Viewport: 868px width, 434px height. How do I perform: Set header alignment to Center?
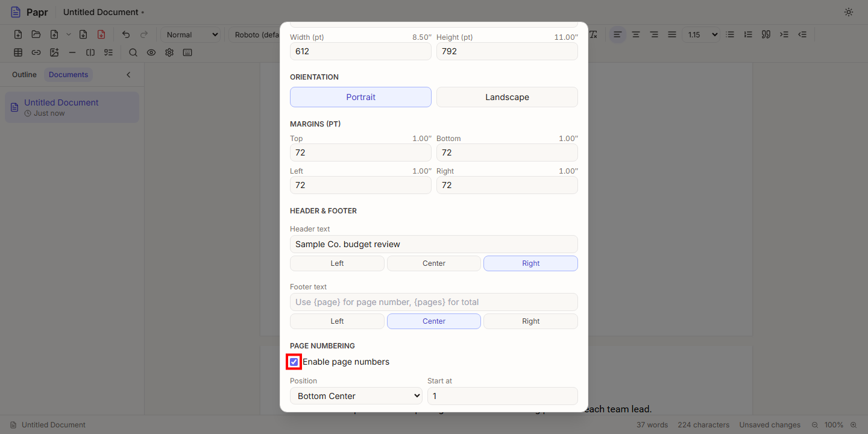coord(434,263)
